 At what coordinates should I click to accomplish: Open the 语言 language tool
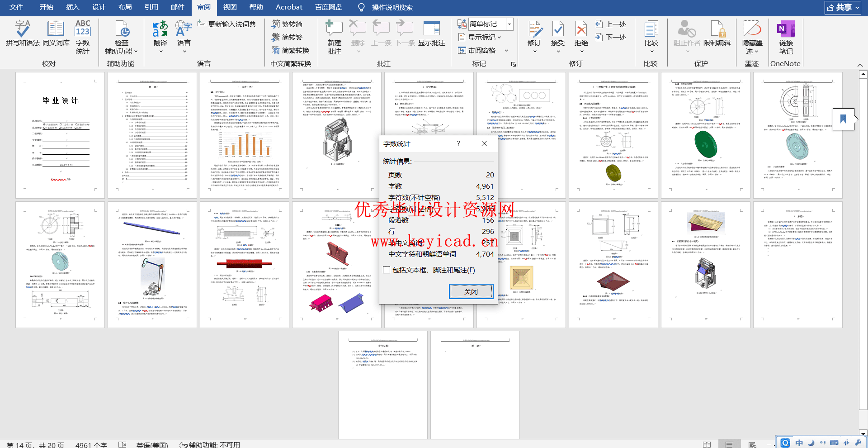[184, 33]
